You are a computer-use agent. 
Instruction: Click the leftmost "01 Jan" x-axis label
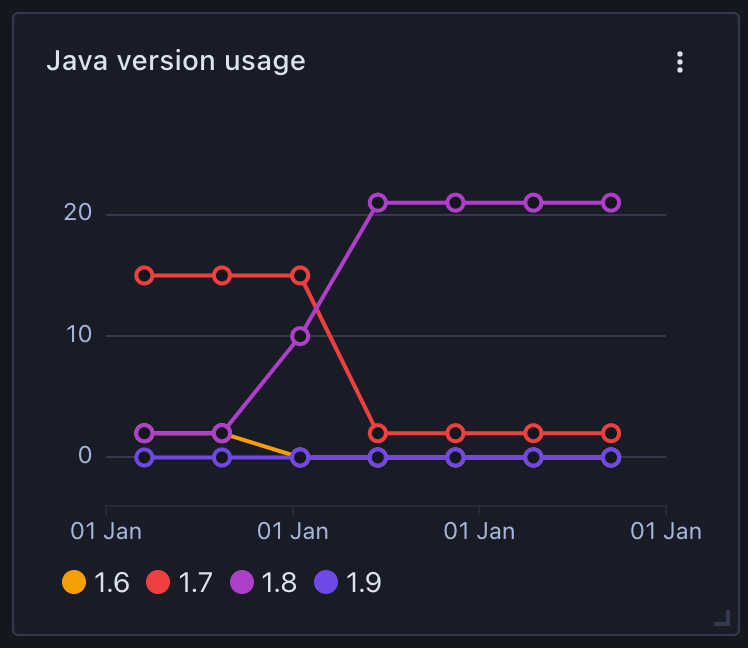tap(106, 530)
